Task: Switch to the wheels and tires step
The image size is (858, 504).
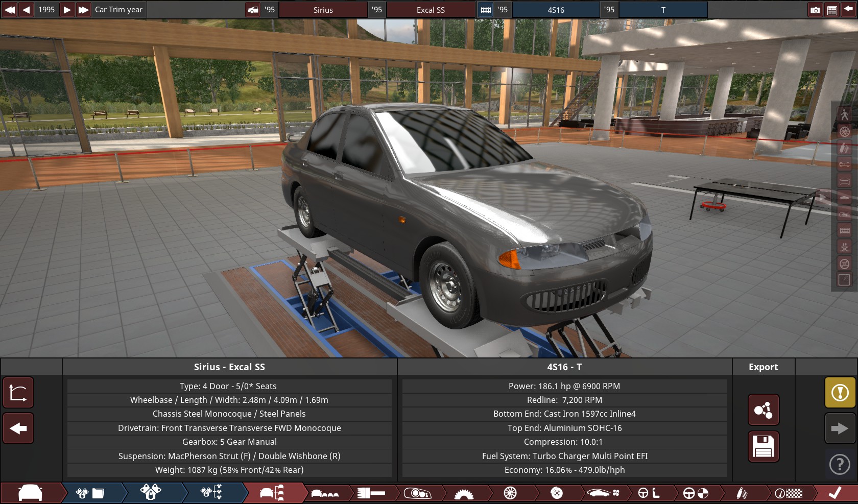Action: (510, 493)
